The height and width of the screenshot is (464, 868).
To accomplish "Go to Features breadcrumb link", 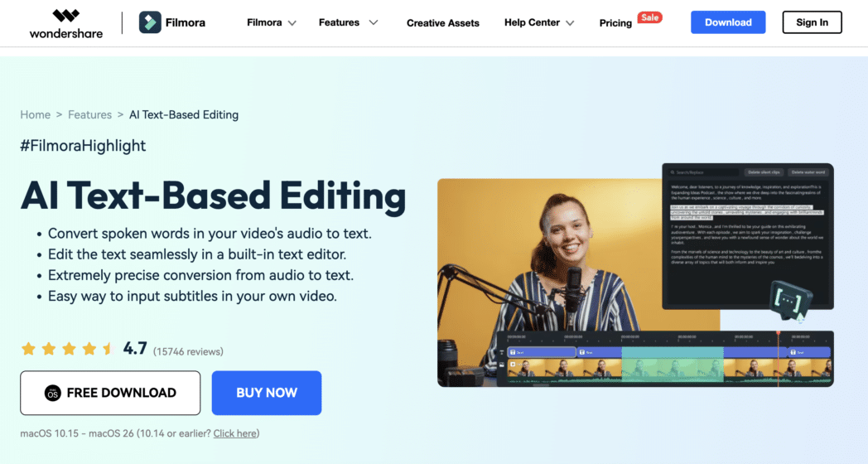I will coord(89,114).
